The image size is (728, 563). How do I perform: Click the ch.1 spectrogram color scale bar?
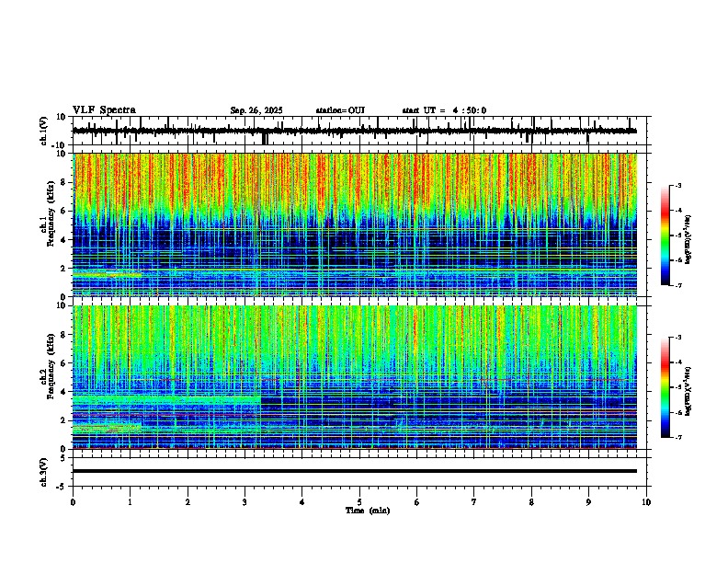click(665, 236)
